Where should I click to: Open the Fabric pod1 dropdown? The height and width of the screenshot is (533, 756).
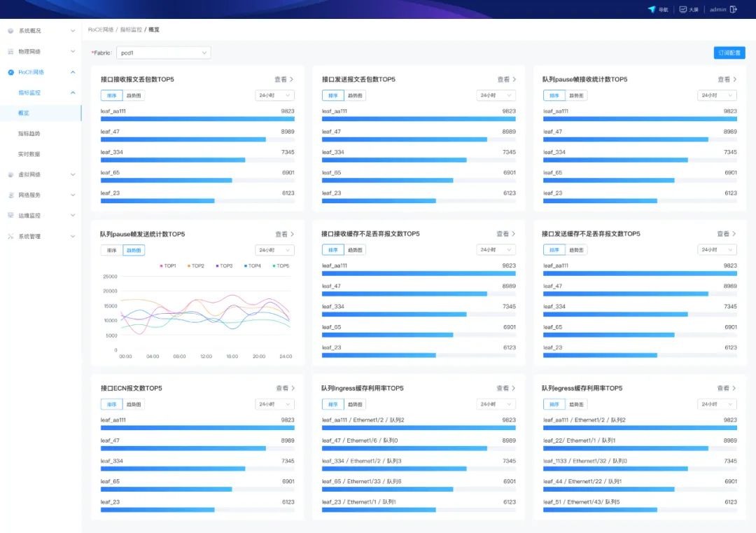point(163,53)
